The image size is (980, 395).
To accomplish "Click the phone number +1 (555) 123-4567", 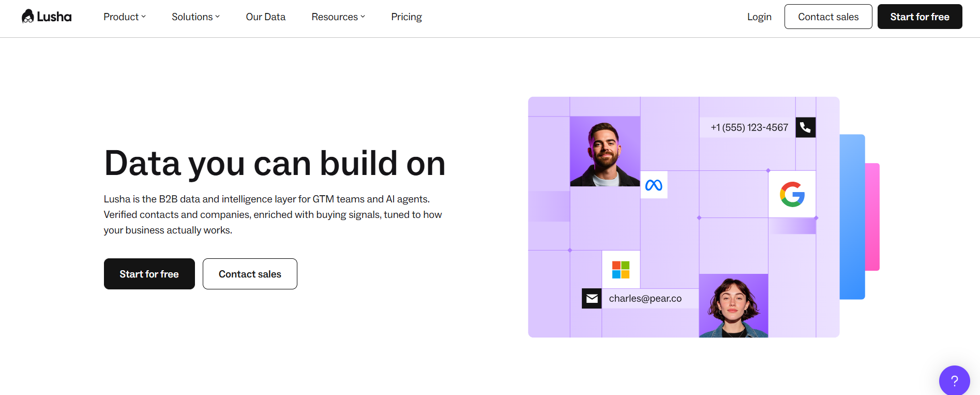I will pos(749,127).
